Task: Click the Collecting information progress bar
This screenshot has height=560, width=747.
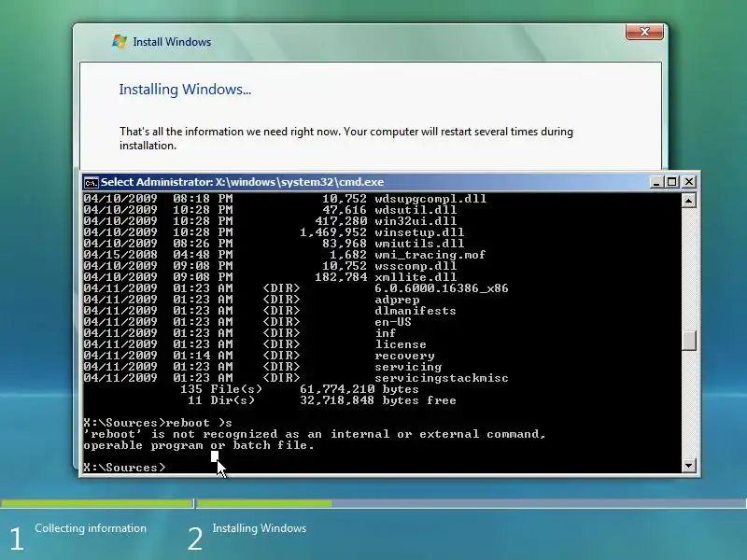Action: pyautogui.click(x=97, y=503)
